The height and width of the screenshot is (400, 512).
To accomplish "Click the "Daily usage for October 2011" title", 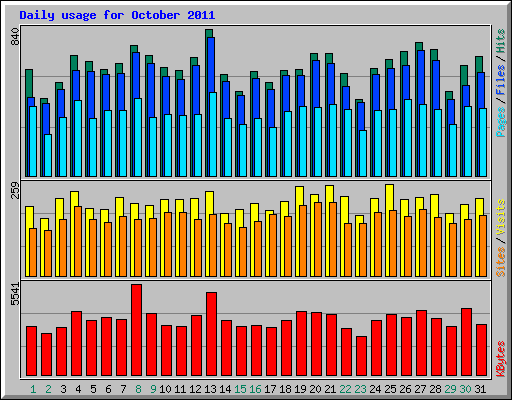I will click(x=117, y=15).
